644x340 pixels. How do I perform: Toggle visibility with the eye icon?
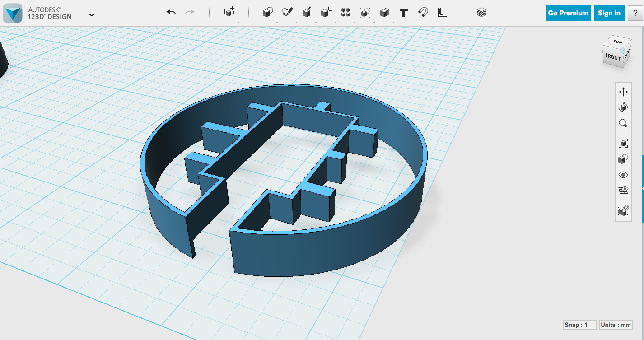(623, 175)
